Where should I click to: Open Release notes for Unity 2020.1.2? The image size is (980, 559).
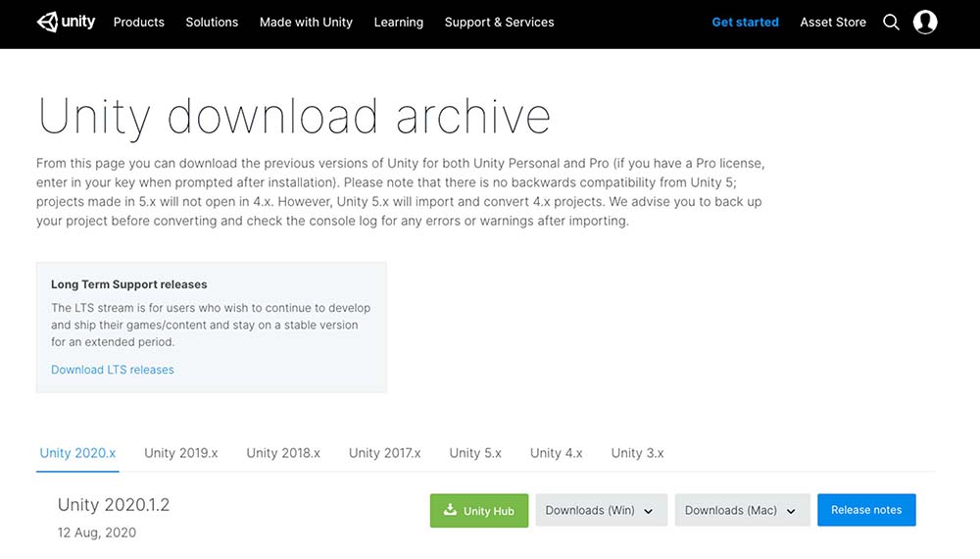click(867, 510)
